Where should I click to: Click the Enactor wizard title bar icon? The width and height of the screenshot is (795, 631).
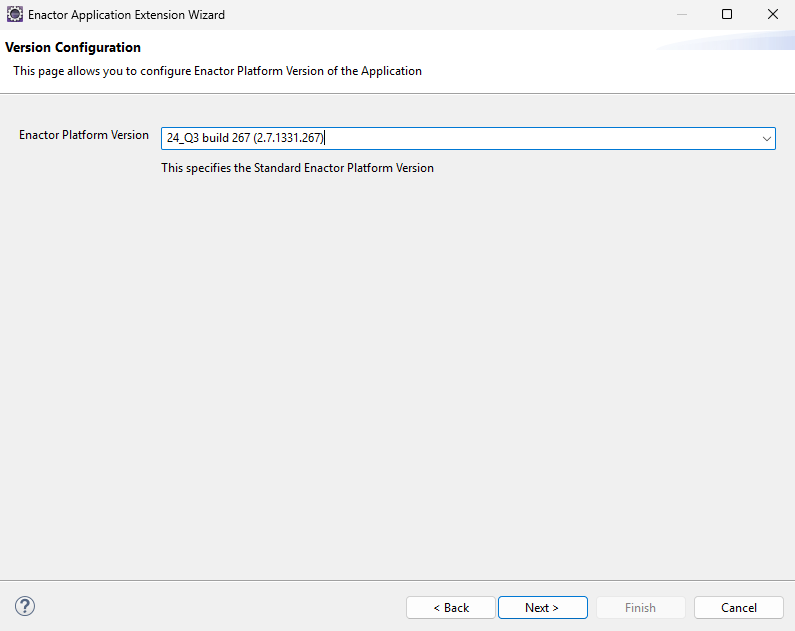15,14
